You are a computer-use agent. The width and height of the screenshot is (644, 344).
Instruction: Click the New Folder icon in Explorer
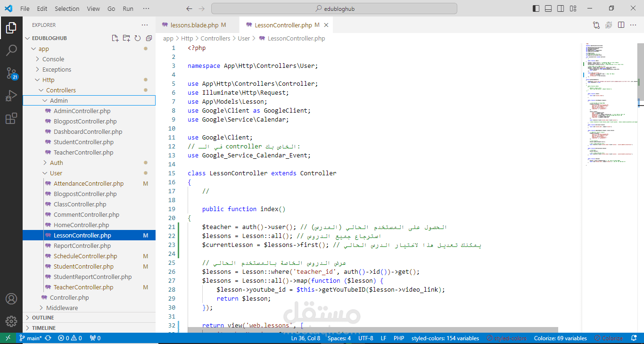tap(126, 38)
